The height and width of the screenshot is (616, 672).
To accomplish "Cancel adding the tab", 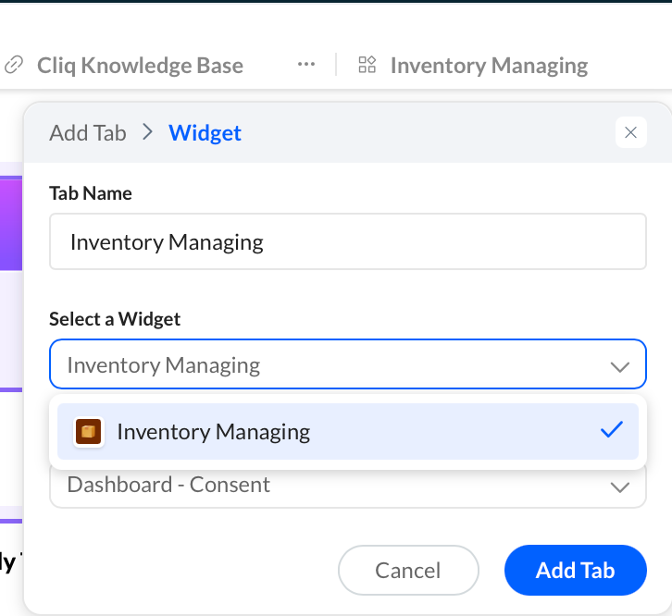I will pyautogui.click(x=408, y=570).
